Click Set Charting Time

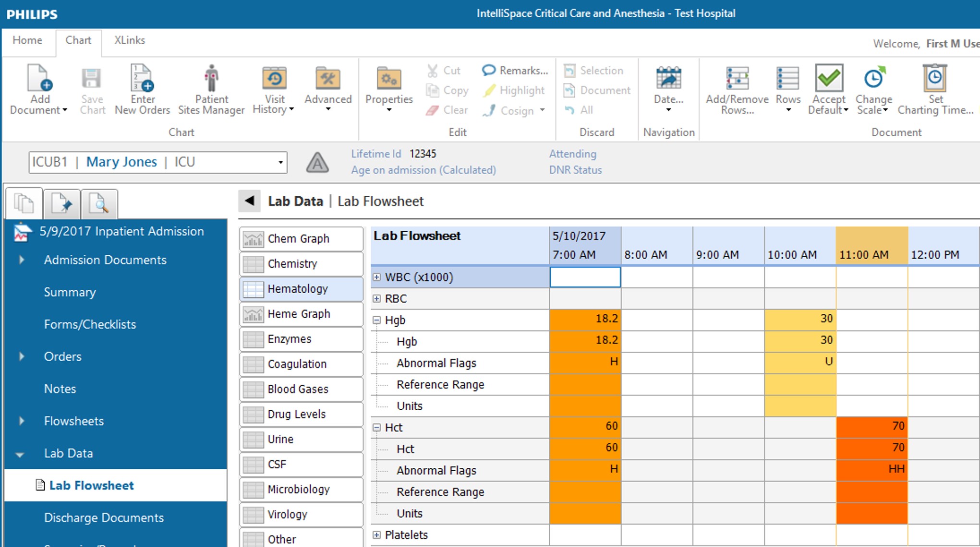[935, 90]
